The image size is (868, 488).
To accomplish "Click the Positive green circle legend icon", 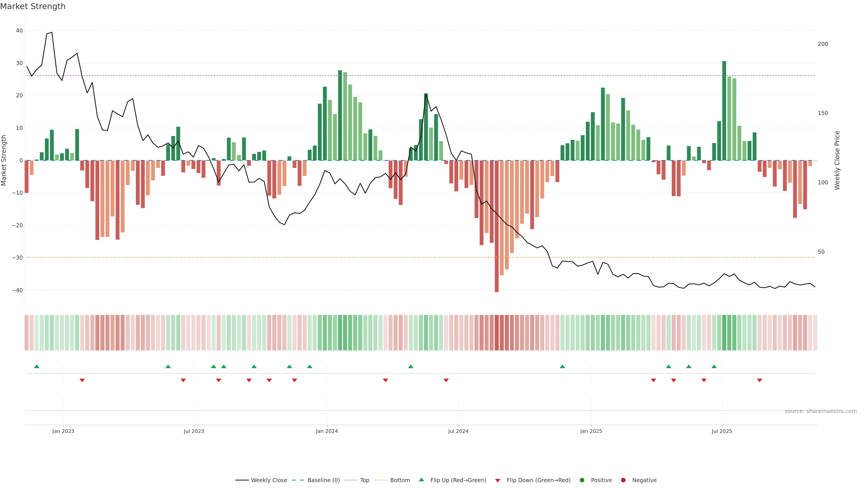I will click(x=582, y=480).
